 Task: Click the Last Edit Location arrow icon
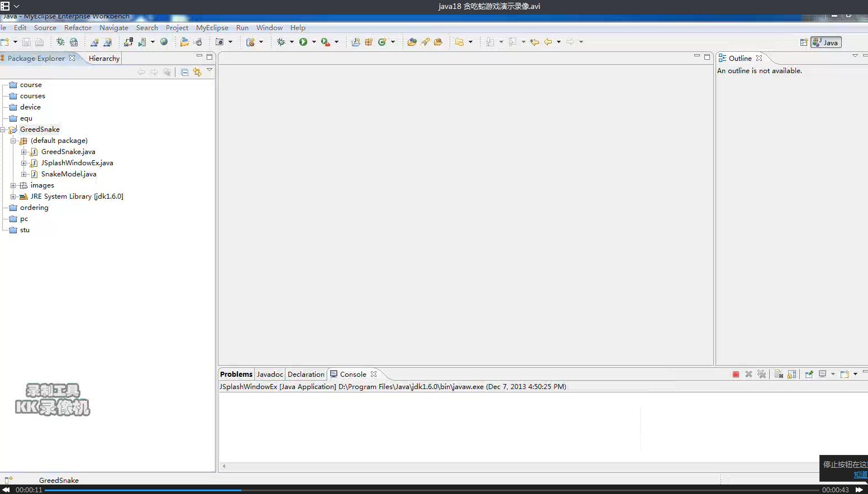pos(535,42)
